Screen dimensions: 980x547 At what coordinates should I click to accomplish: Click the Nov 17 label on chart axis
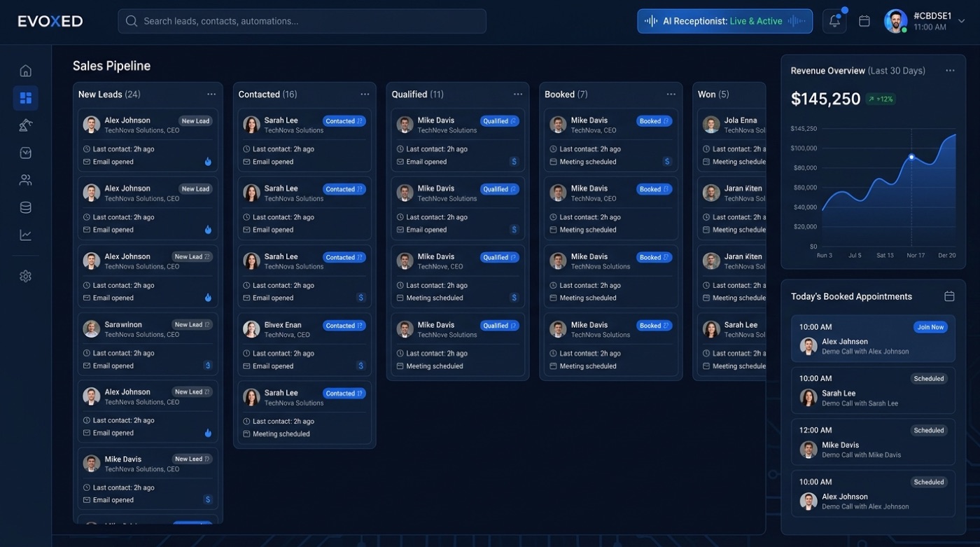point(916,256)
